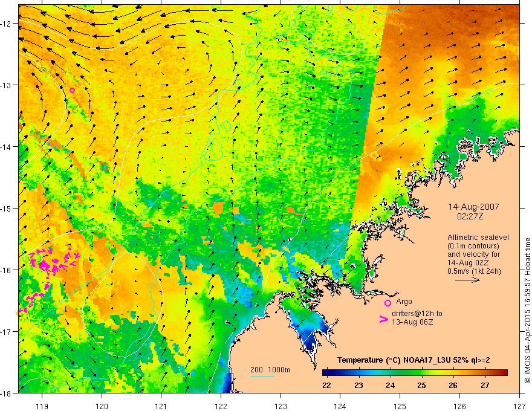The height and width of the screenshot is (411, 532).
Task: Click the 0.5m/s velocity scale arrow
Action: pyautogui.click(x=467, y=280)
